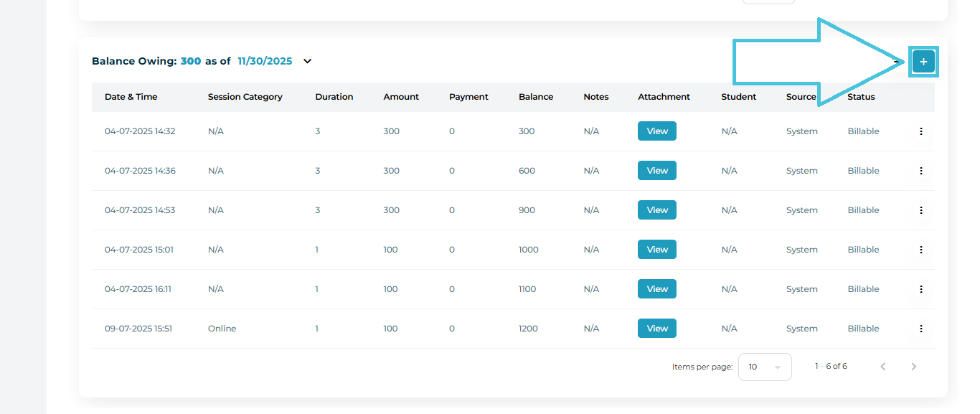
Task: Open three-dot menu for 04-07-2025 14:32 row
Action: [921, 131]
